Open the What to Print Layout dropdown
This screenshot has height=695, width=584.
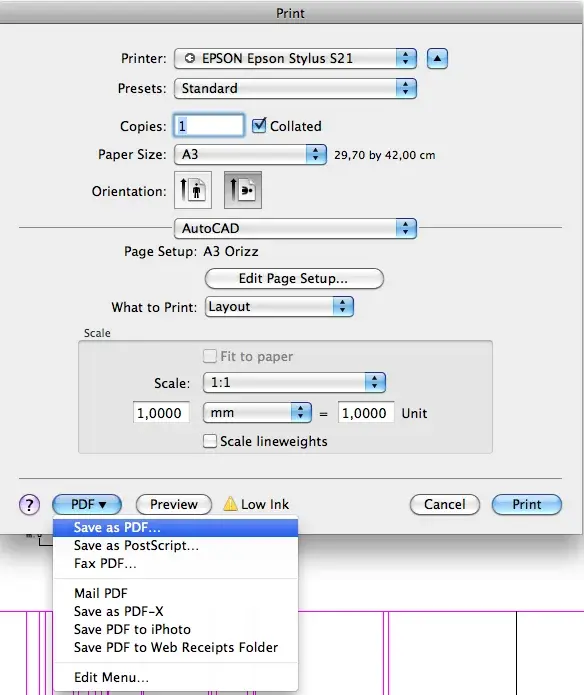point(279,307)
